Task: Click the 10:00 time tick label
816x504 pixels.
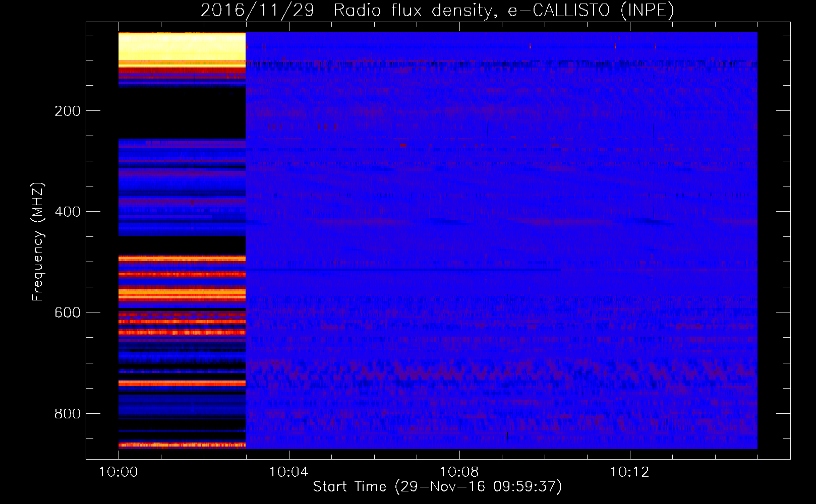Action: tap(119, 472)
